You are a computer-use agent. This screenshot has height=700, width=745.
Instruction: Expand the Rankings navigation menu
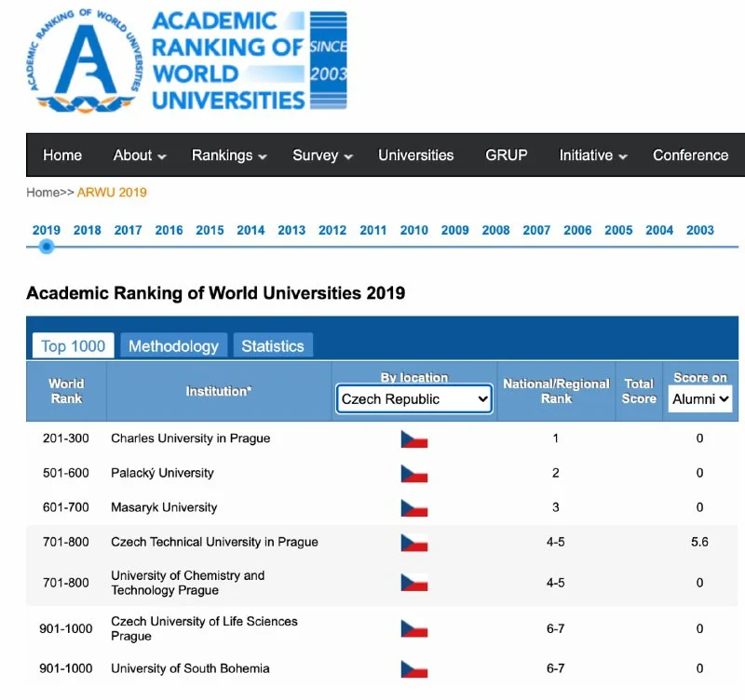click(x=229, y=155)
